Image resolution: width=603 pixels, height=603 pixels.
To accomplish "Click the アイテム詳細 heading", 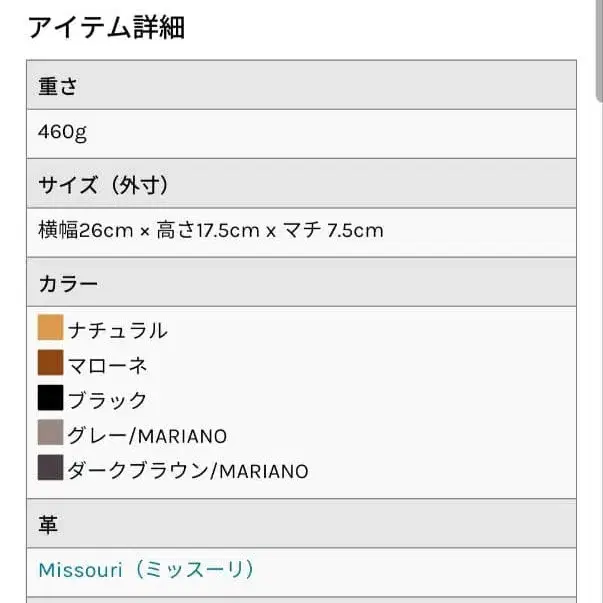I will [106, 27].
